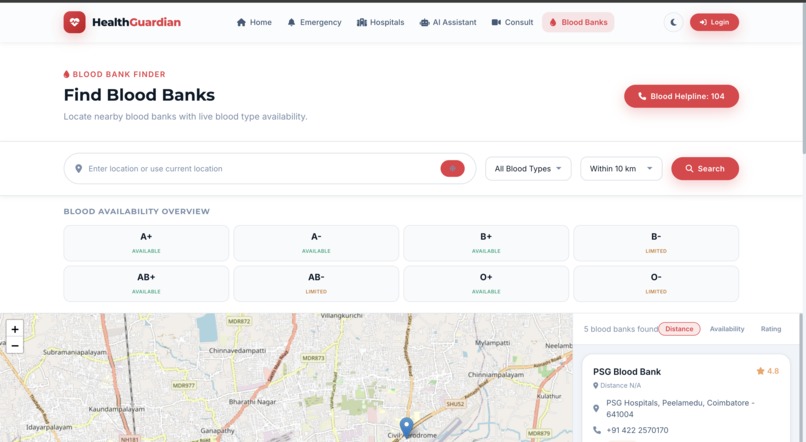Image resolution: width=806 pixels, height=442 pixels.
Task: Click the video camera icon beside Consult
Action: 496,23
